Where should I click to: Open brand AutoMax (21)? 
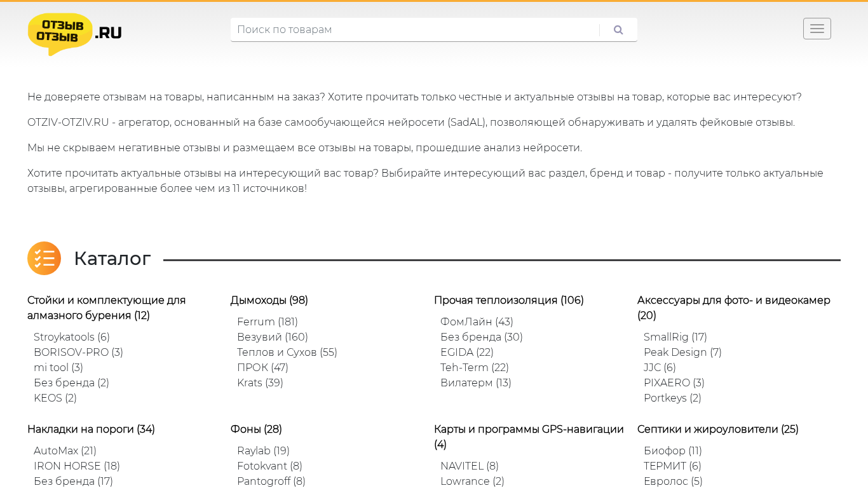pos(65,451)
